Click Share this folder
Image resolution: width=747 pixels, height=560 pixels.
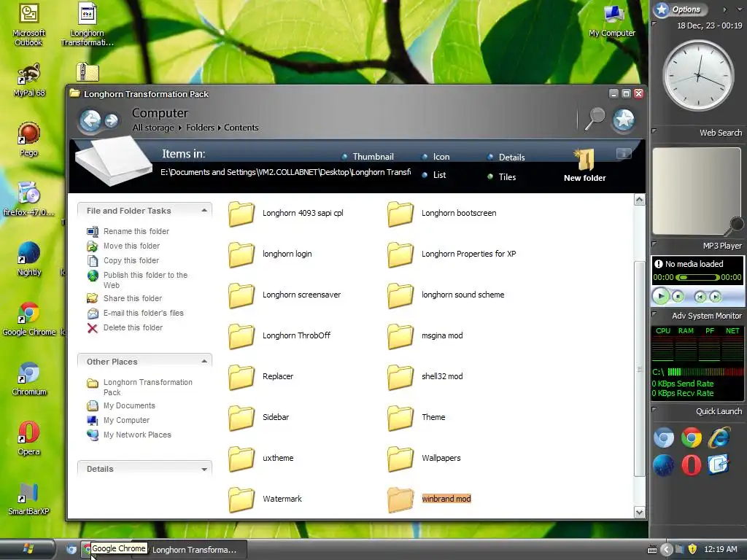[124, 298]
